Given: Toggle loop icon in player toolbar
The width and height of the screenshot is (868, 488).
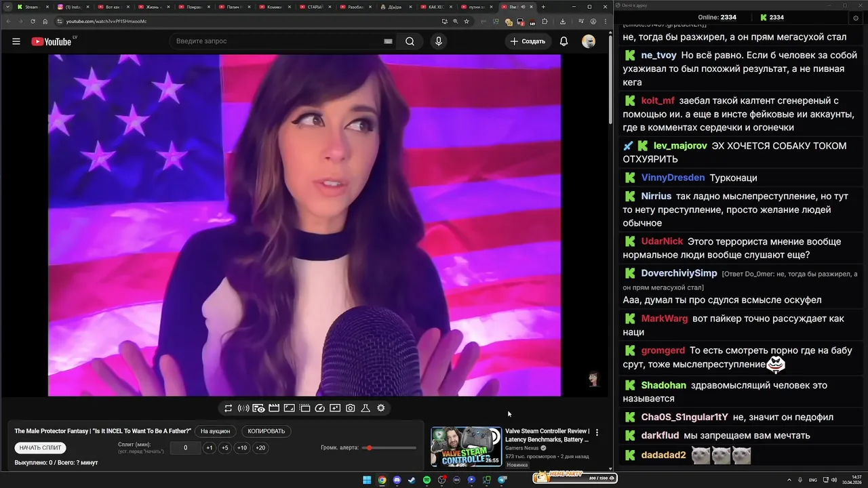Looking at the screenshot, I should coord(229,408).
